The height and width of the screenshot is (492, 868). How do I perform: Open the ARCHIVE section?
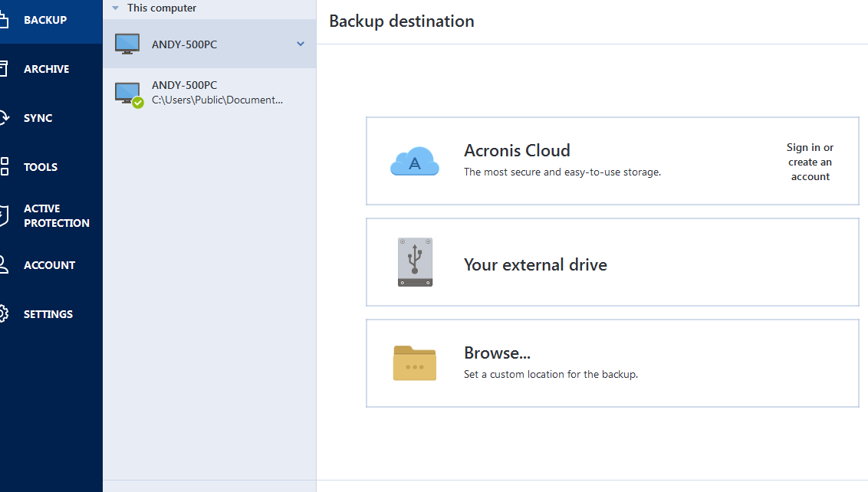46,69
